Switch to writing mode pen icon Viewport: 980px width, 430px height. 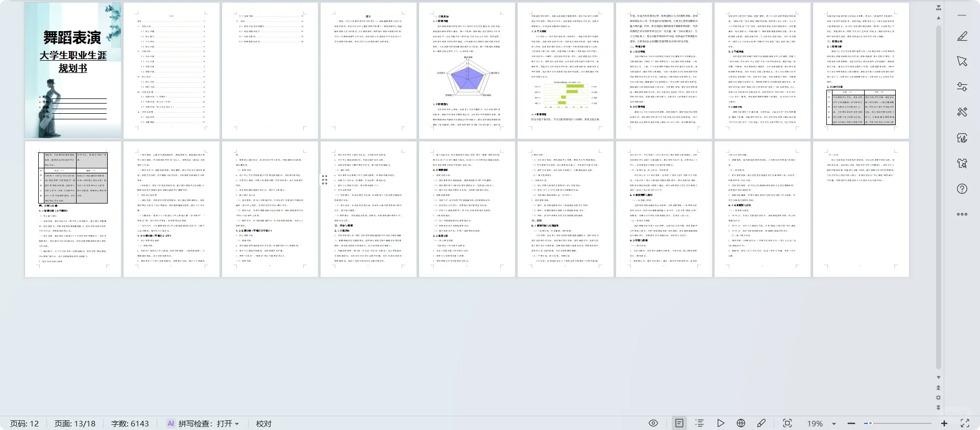(762, 423)
